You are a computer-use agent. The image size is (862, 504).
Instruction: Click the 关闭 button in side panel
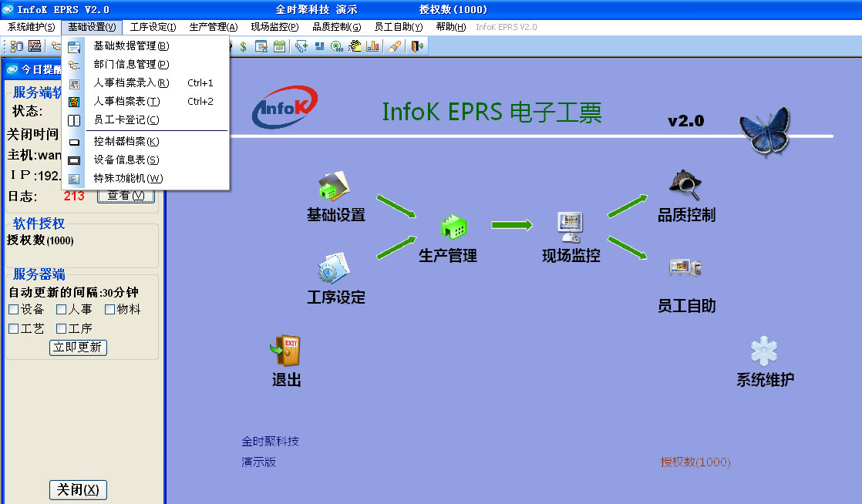(78, 490)
